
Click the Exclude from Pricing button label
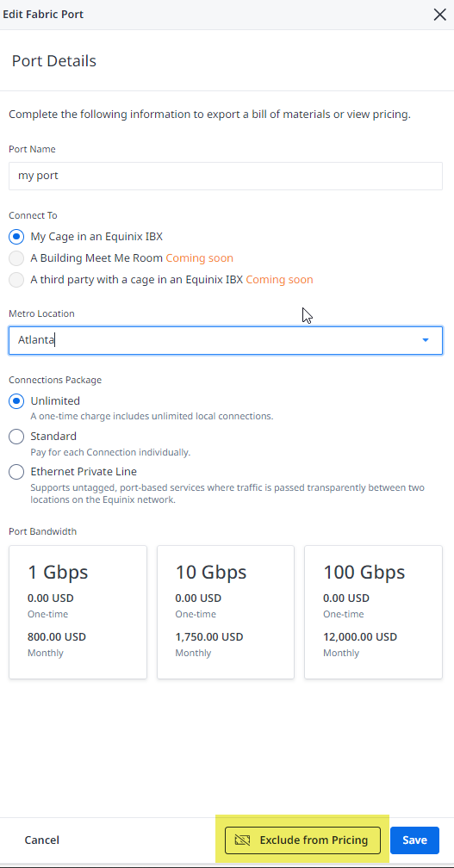pyautogui.click(x=314, y=840)
